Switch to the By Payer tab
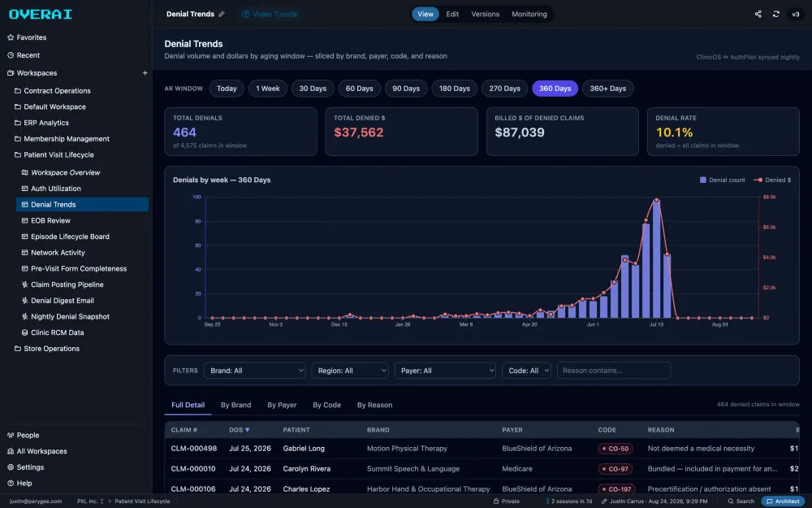This screenshot has height=508, width=812. [x=283, y=406]
